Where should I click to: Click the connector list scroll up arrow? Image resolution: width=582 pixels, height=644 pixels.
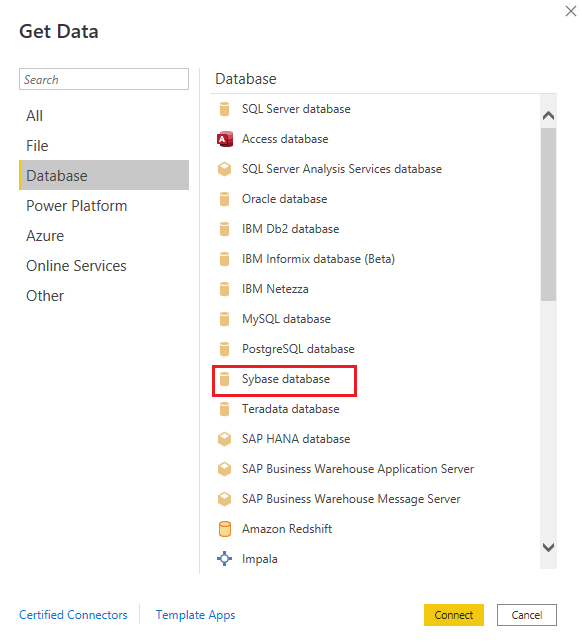tap(549, 116)
